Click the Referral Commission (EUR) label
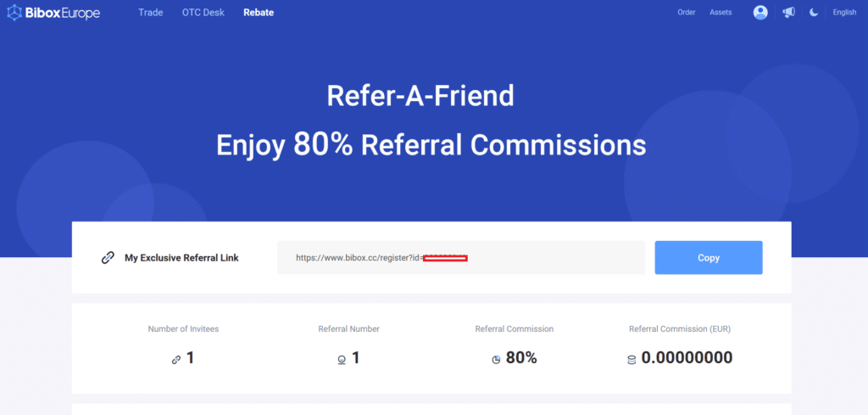Viewport: 868px width, 415px height. 681,328
